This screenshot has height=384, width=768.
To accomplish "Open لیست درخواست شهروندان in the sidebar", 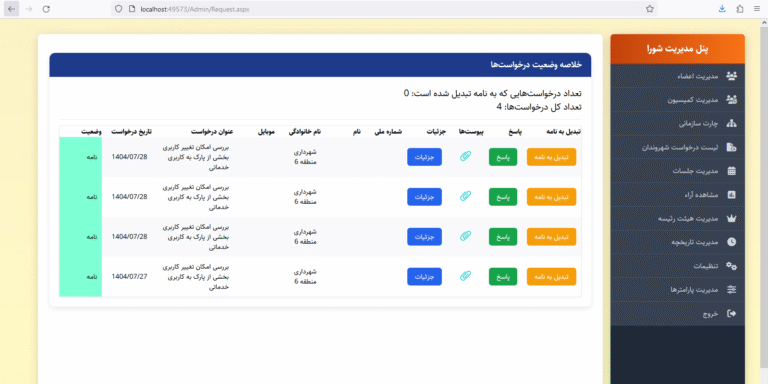I will point(678,147).
